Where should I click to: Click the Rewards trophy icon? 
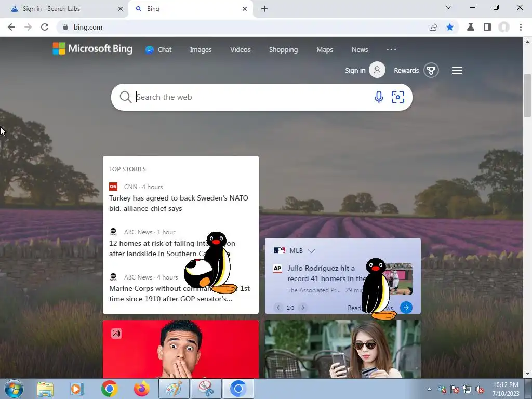pos(431,70)
